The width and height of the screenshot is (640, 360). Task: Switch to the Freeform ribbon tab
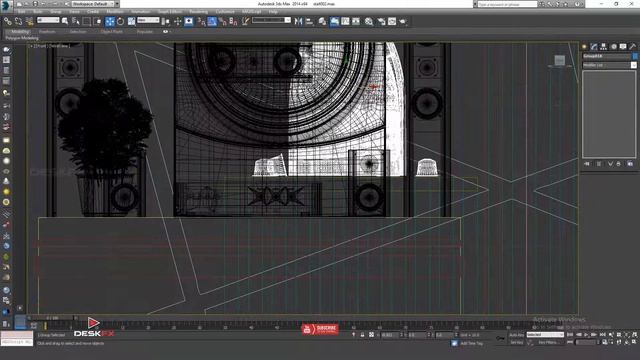point(47,31)
